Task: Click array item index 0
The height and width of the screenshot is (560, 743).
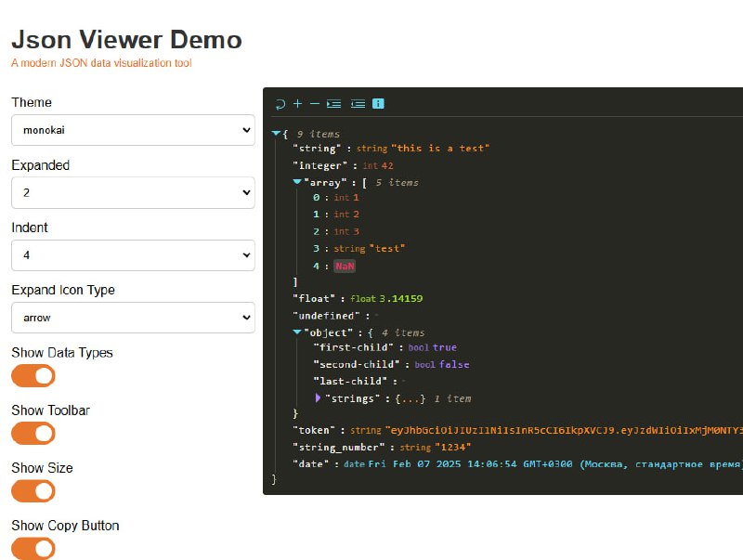Action: click(316, 198)
